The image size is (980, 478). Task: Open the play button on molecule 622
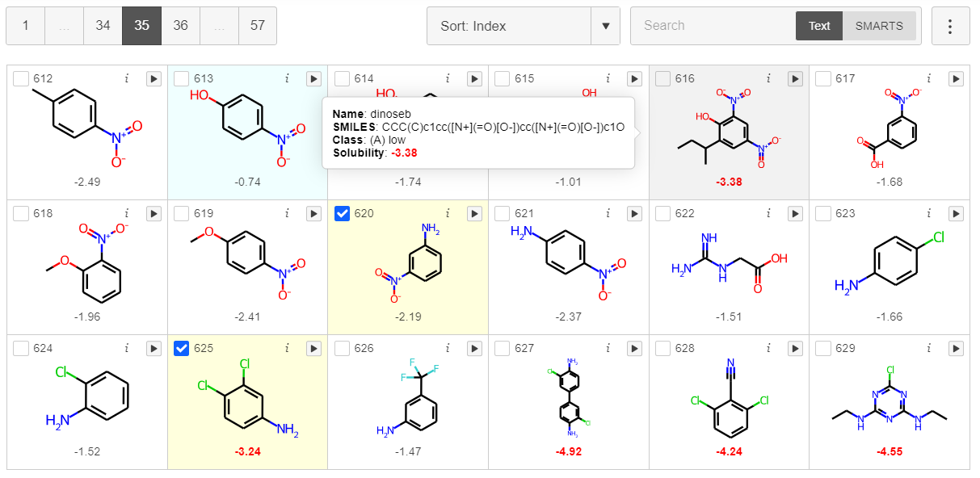pos(795,213)
